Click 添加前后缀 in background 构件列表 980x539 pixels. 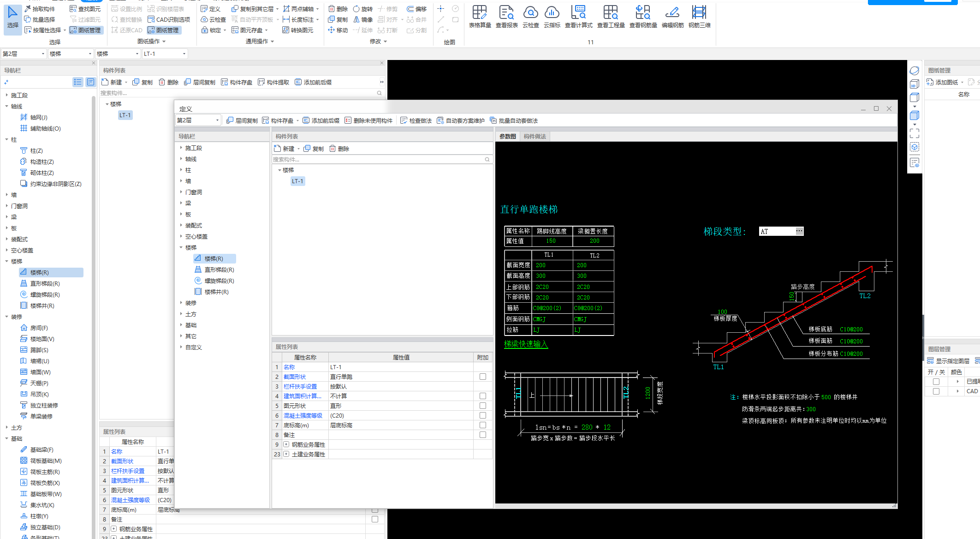(x=313, y=82)
